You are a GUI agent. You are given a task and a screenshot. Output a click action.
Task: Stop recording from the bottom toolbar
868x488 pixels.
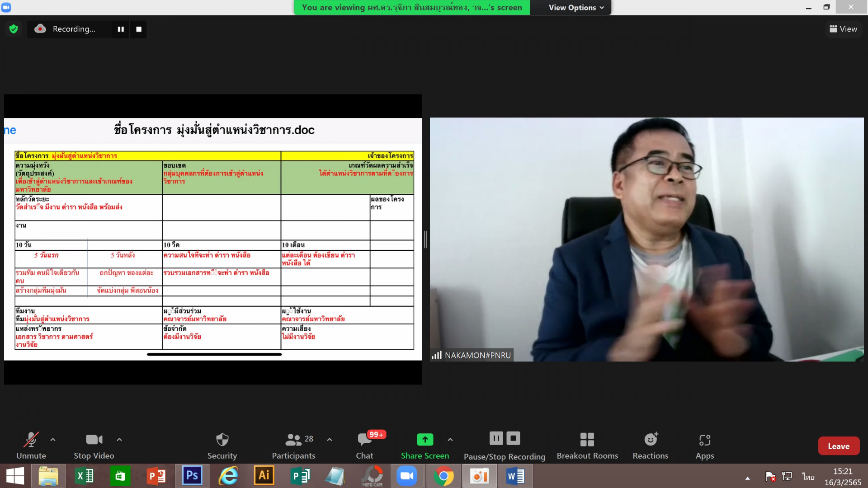click(x=513, y=438)
